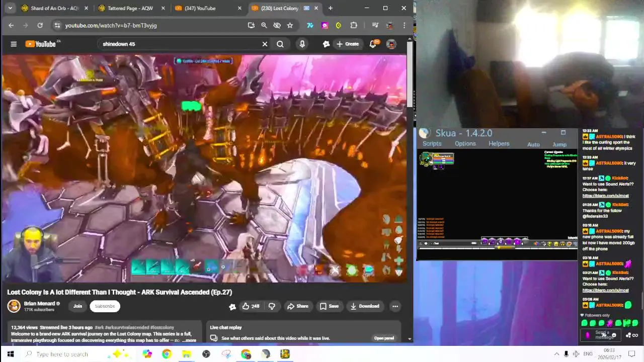
Task: Subscribe to Brian Menard channel
Action: 105,306
